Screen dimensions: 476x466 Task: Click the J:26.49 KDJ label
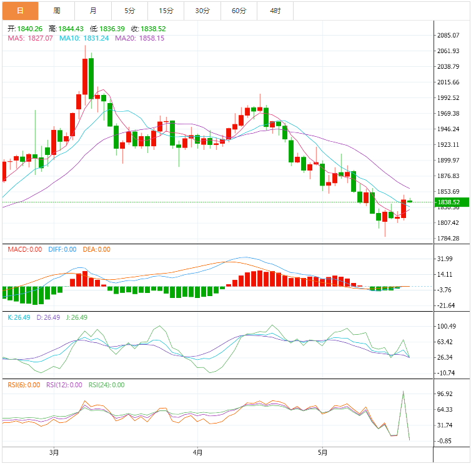coord(77,317)
